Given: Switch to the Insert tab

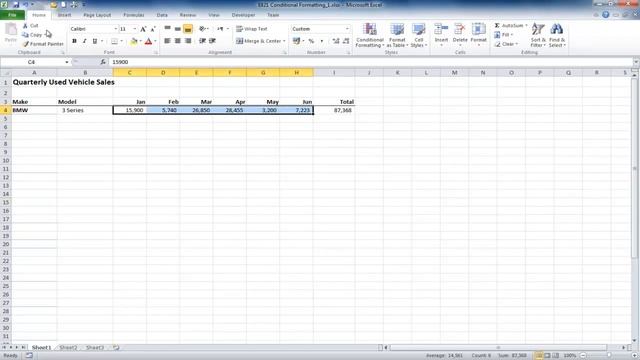Looking at the screenshot, I should click(x=64, y=15).
